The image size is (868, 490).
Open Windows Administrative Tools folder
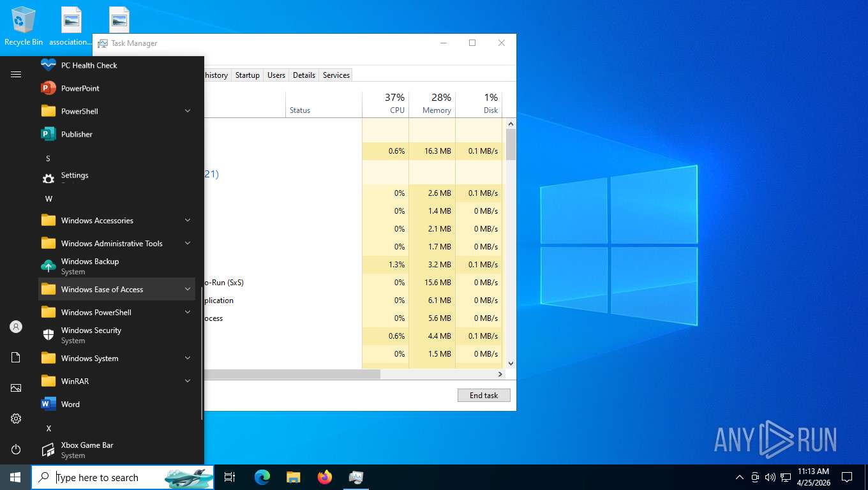coord(117,243)
